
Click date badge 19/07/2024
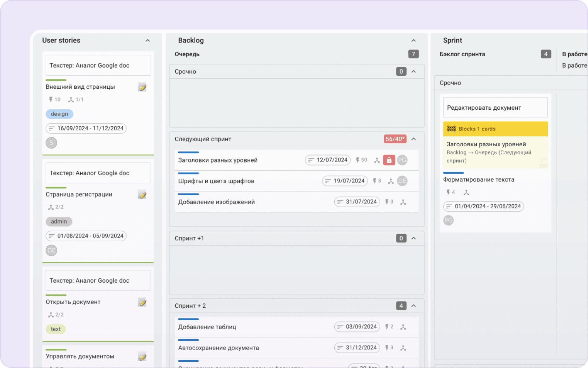point(345,181)
